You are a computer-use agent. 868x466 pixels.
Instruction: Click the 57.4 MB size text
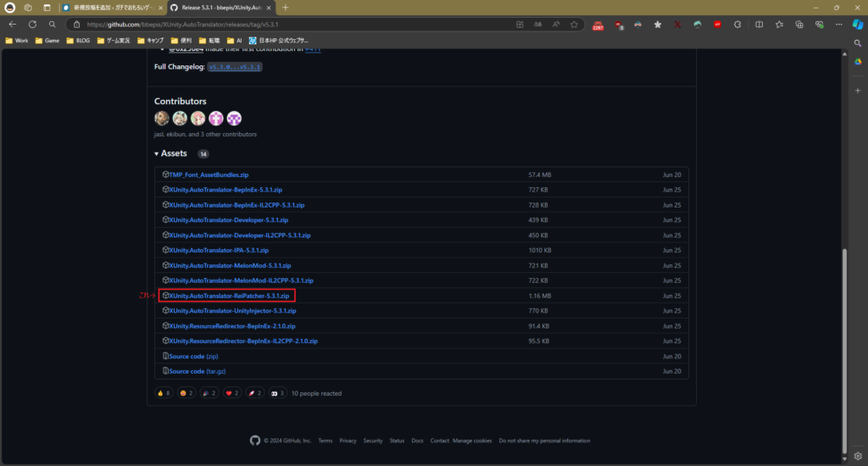539,175
